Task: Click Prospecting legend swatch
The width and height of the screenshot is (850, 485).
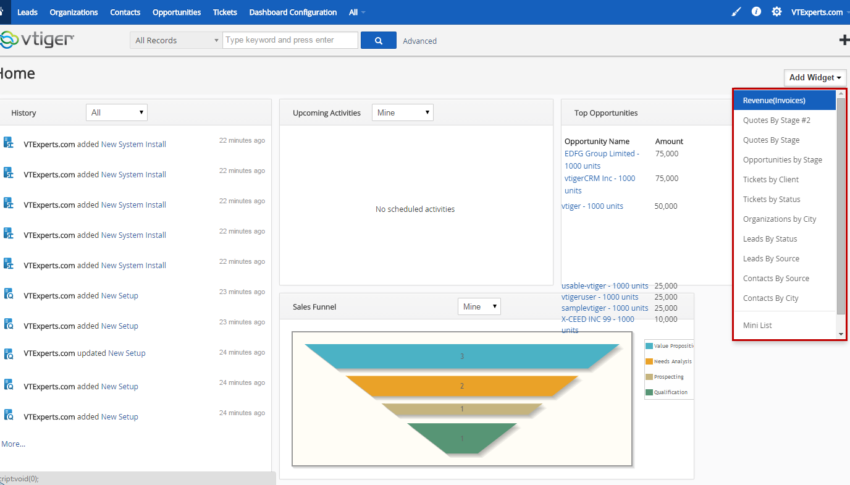Action: pyautogui.click(x=649, y=377)
